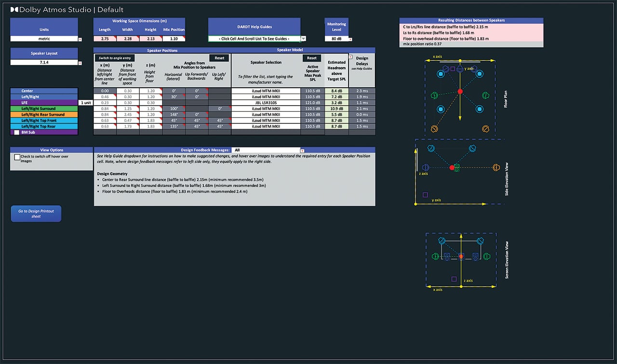Click the Floor to Overheads distance feedback message
617x364 pixels.
(175, 191)
